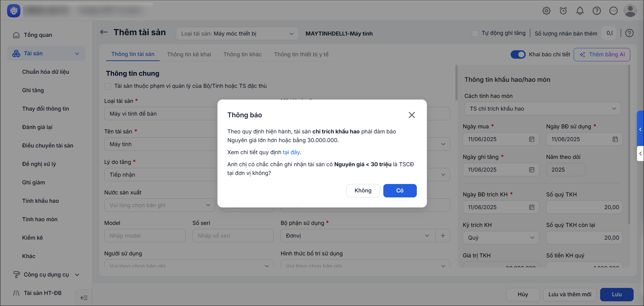Click the white side panel collapse arrow
644x306 pixels.
(640, 154)
